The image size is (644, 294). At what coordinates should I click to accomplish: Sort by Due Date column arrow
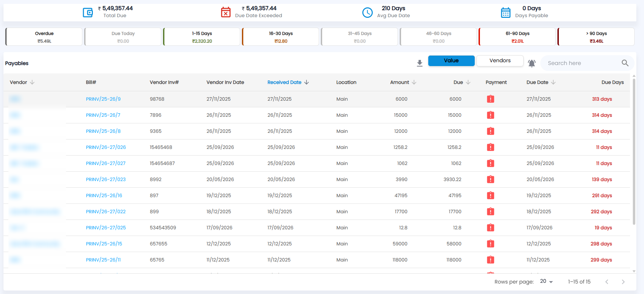click(x=553, y=82)
